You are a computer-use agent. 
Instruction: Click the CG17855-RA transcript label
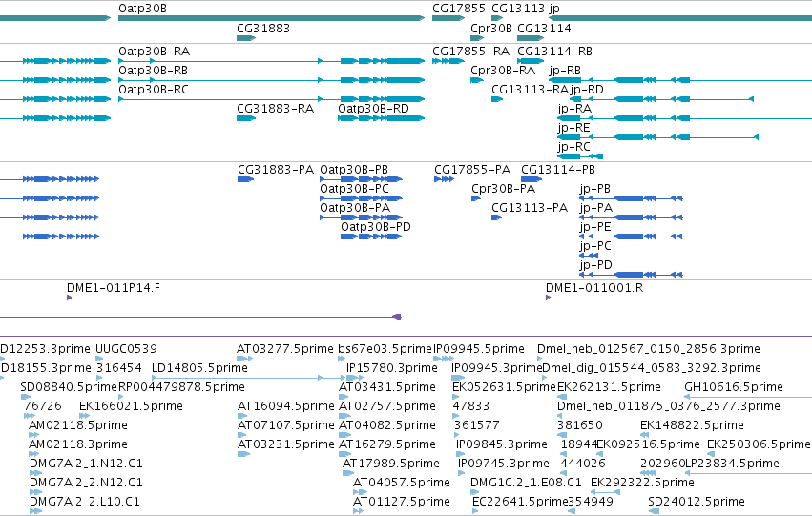point(470,52)
